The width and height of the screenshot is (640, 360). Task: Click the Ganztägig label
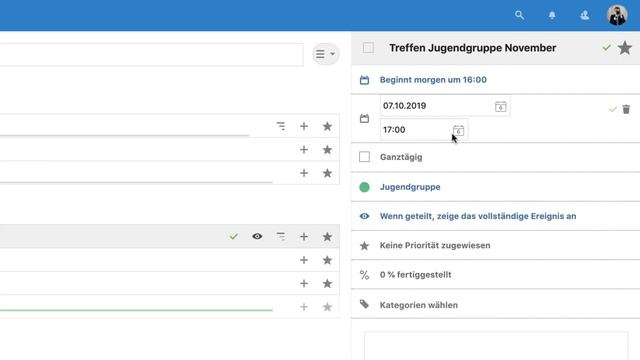point(401,157)
